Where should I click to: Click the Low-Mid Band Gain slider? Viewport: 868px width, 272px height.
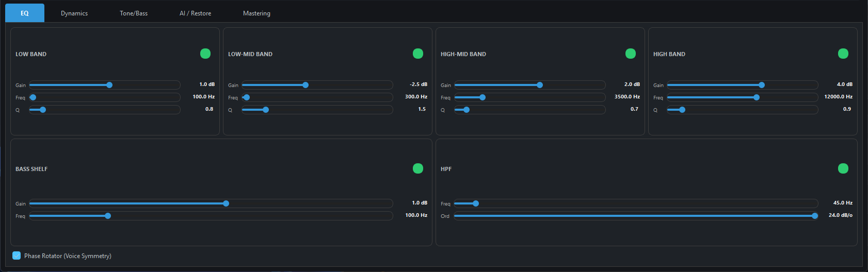(317, 85)
